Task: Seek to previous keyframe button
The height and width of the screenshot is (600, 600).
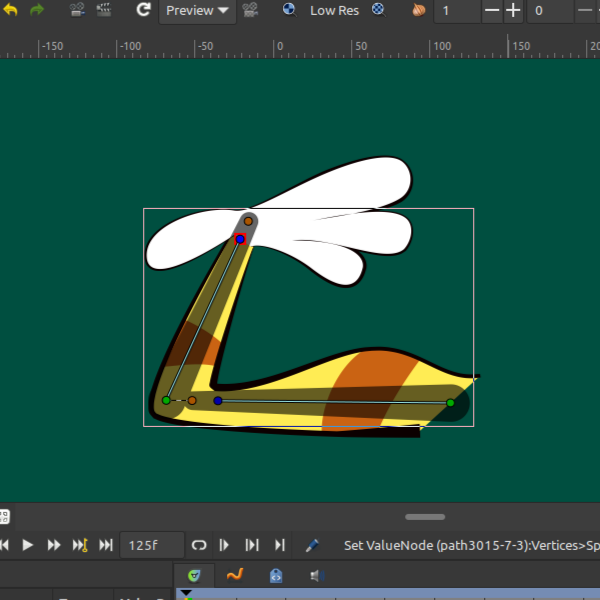Action: coord(4,545)
